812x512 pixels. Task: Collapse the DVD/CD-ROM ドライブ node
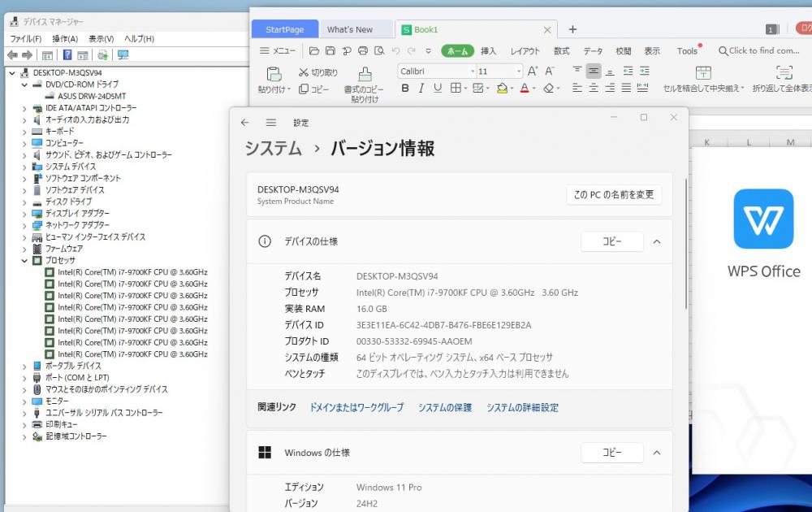[24, 85]
